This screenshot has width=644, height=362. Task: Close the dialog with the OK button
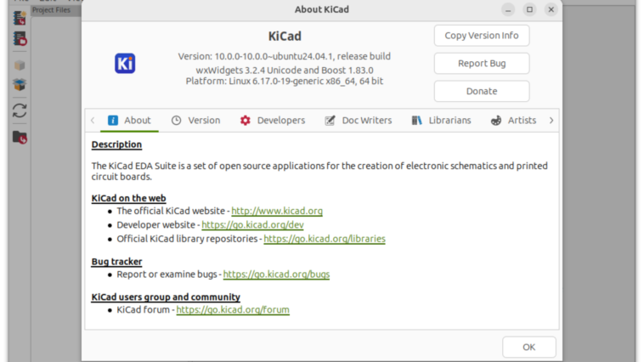tap(528, 347)
